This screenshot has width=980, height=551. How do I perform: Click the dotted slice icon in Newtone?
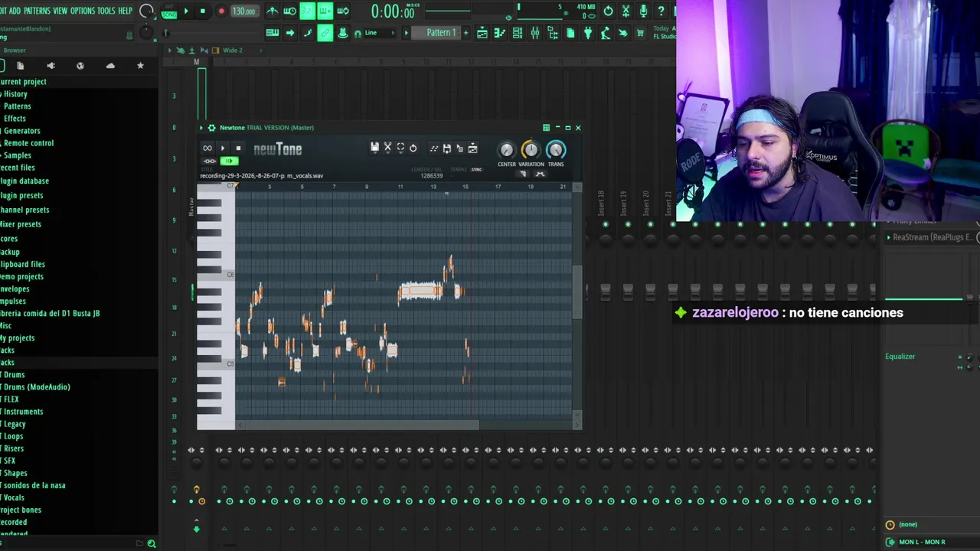point(434,148)
